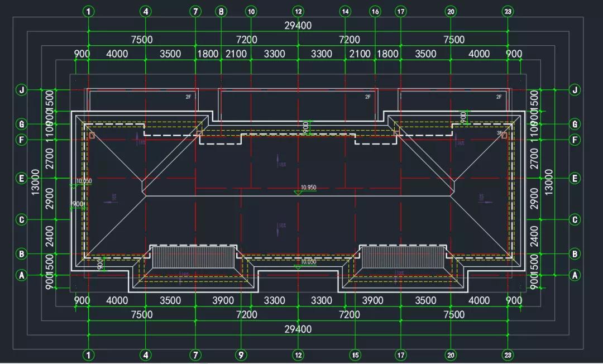The width and height of the screenshot is (603, 364).
Task: Select the 3F label near the right corner
Action: click(499, 133)
